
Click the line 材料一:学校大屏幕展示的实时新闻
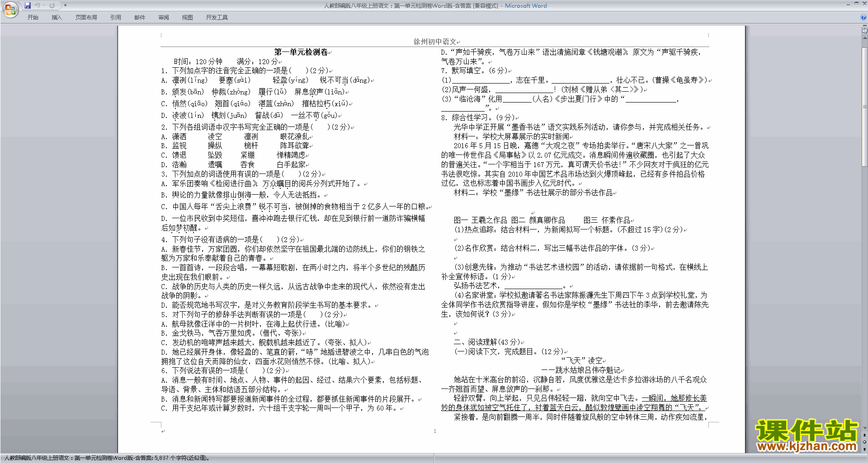pos(512,136)
